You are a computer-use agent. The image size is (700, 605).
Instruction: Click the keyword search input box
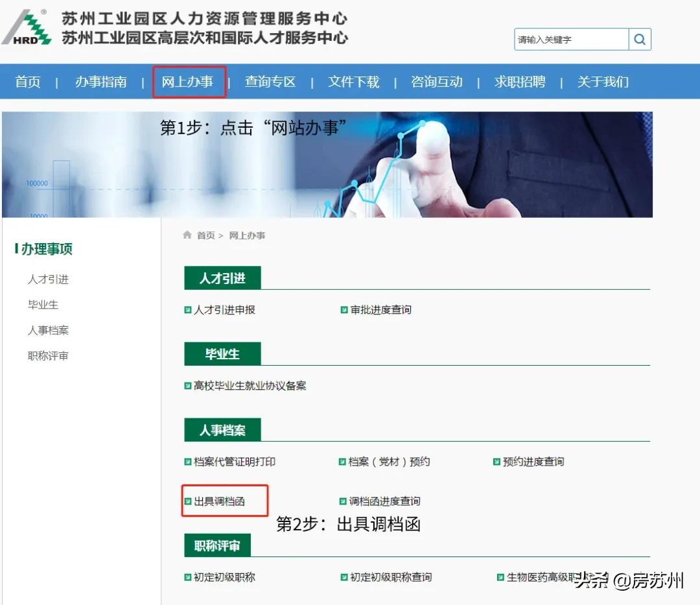click(x=570, y=40)
